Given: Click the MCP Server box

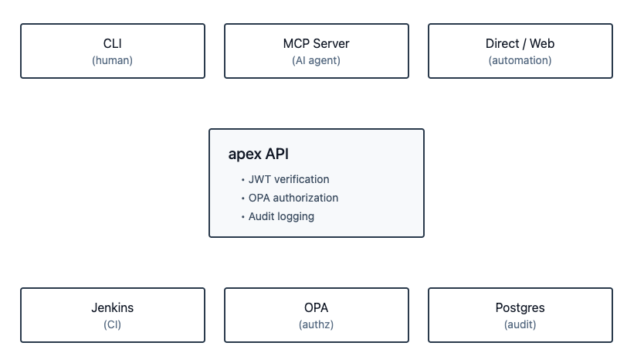Looking at the screenshot, I should tap(317, 51).
